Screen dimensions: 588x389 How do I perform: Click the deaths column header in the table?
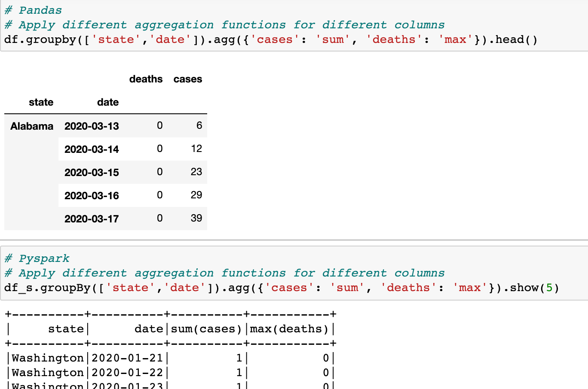tap(146, 79)
